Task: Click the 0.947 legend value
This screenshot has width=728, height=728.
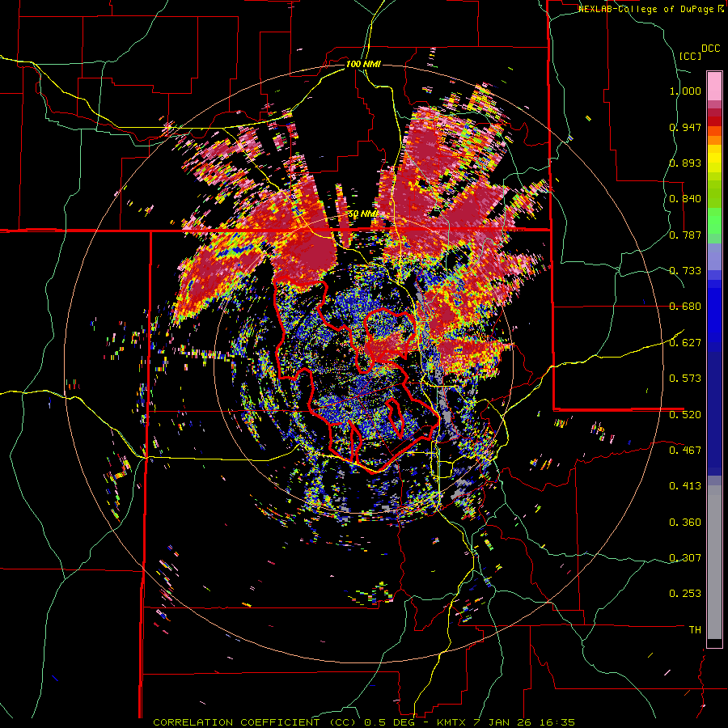Action: point(685,127)
